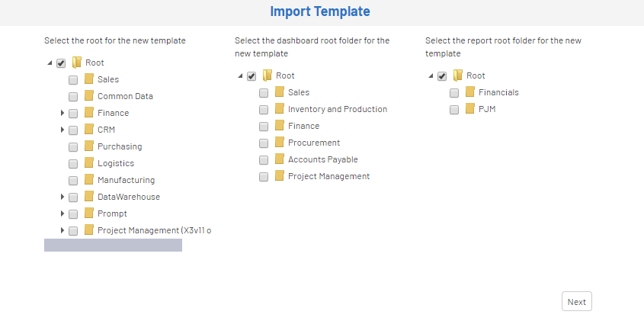Click the Manufacturing folder icon

89,180
